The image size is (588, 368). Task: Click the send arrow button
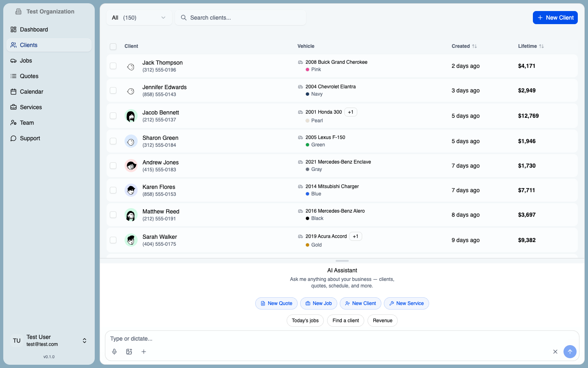tap(570, 352)
